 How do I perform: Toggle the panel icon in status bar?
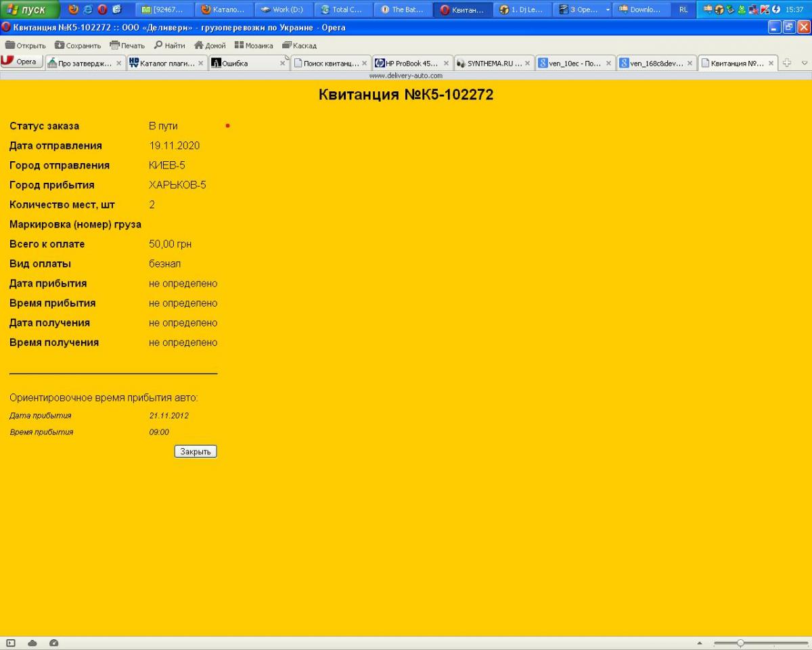click(x=11, y=643)
